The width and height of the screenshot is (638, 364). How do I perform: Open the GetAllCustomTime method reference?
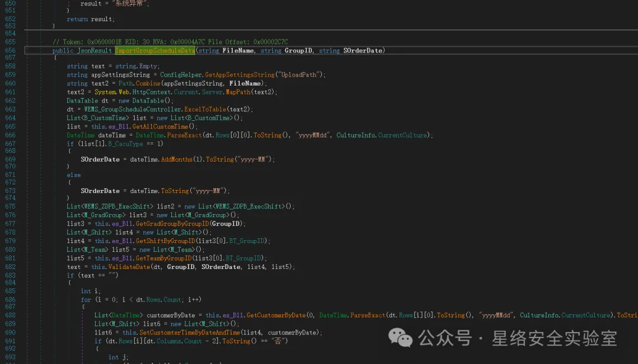pyautogui.click(x=161, y=126)
